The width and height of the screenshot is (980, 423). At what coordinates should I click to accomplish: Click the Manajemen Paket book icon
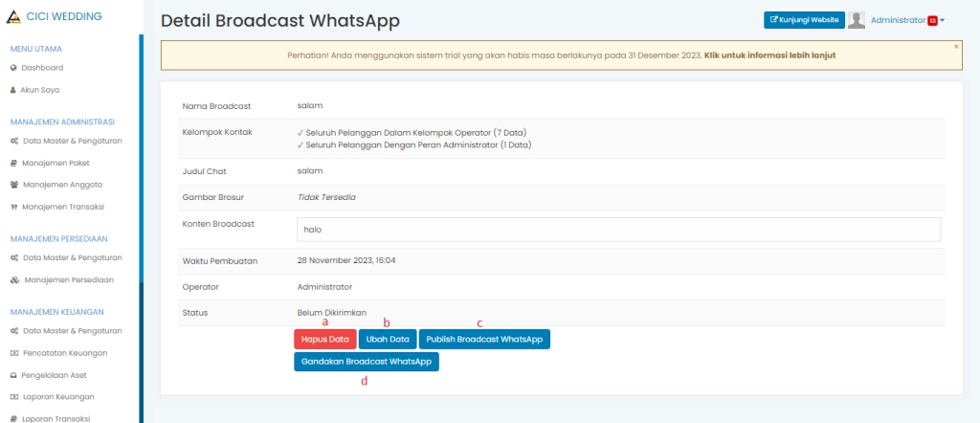click(x=13, y=163)
